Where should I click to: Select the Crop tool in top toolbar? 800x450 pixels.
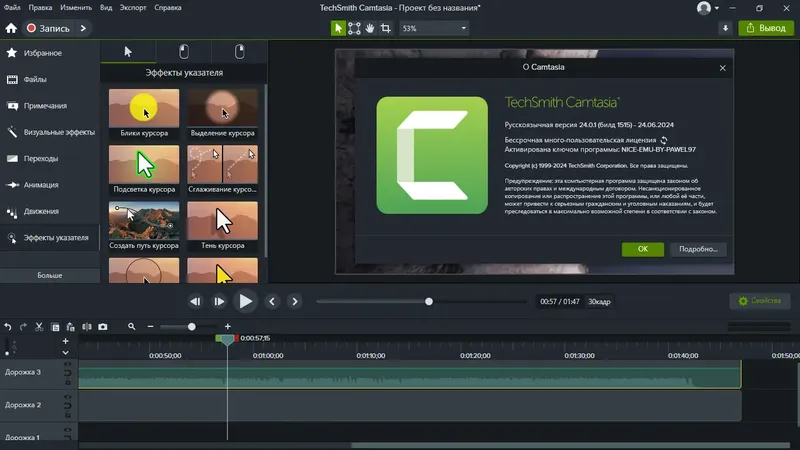point(386,28)
